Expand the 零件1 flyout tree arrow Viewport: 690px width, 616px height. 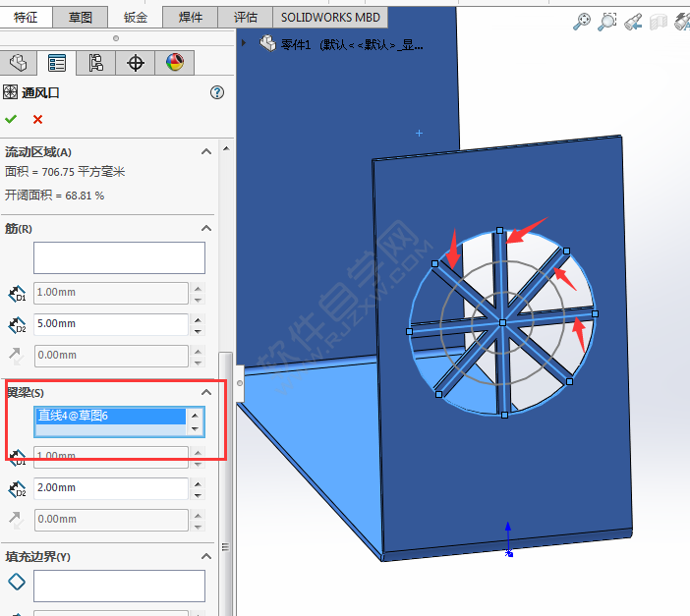point(244,43)
